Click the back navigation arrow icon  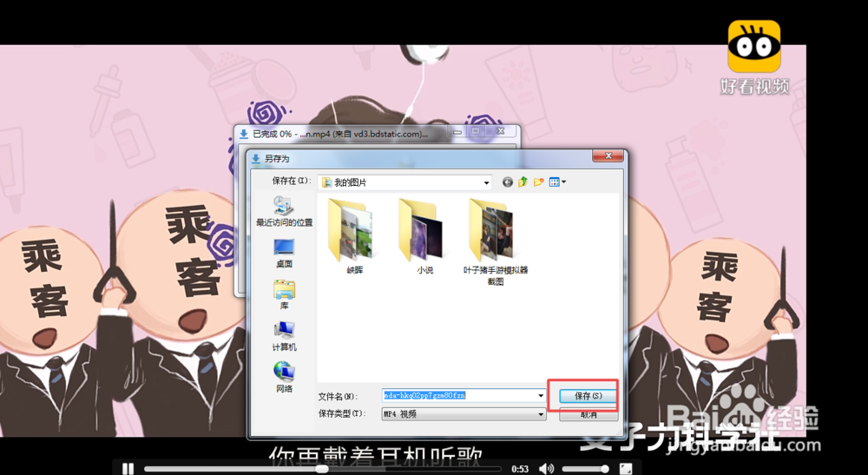(507, 182)
